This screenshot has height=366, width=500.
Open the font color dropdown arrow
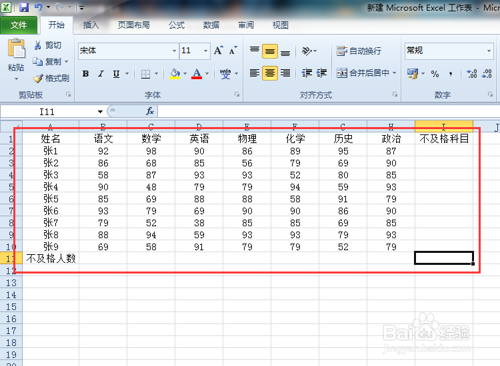tap(207, 74)
